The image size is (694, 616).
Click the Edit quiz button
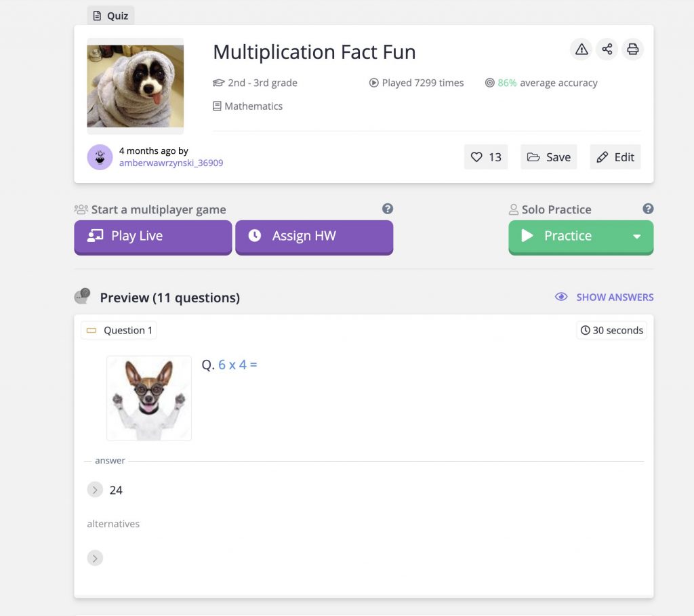pyautogui.click(x=615, y=157)
